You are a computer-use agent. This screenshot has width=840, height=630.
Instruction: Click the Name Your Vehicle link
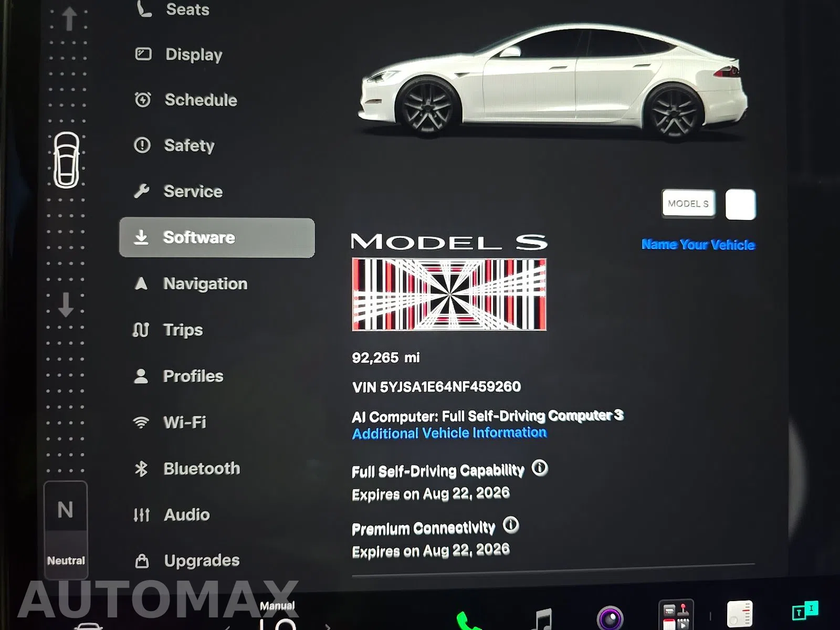point(698,245)
